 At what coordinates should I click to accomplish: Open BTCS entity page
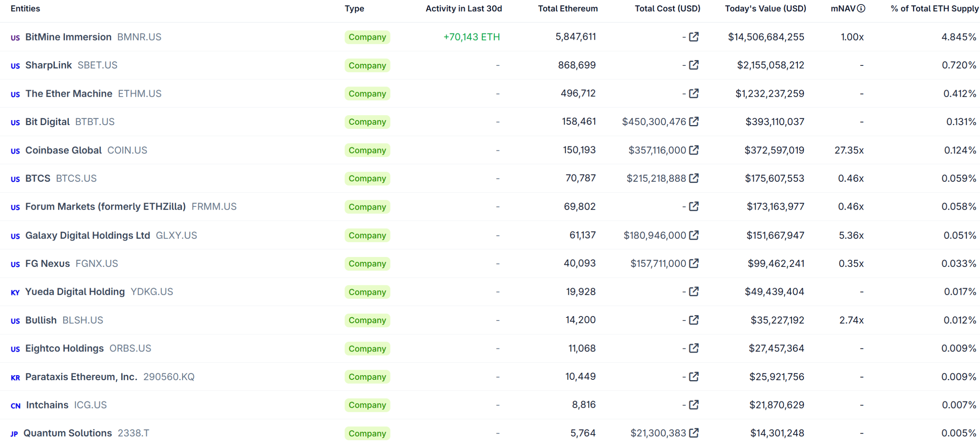[38, 178]
